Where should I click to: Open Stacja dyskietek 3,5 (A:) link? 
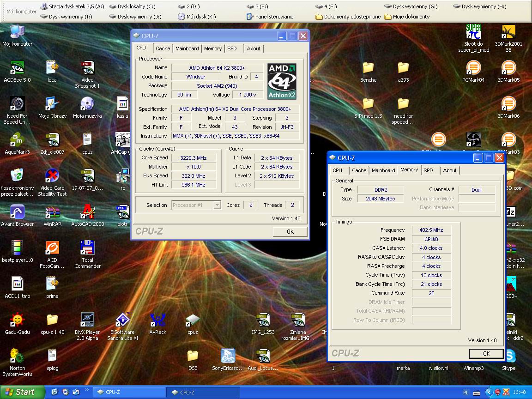(x=72, y=6)
